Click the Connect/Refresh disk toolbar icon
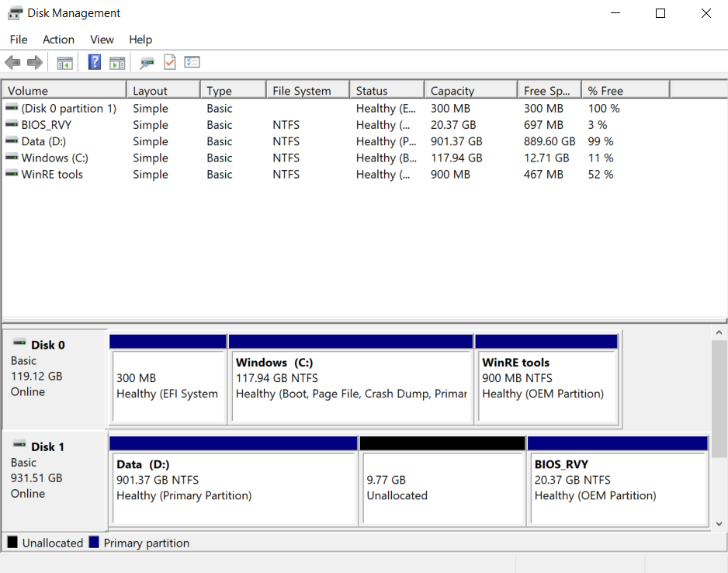The image size is (728, 573). [x=147, y=63]
